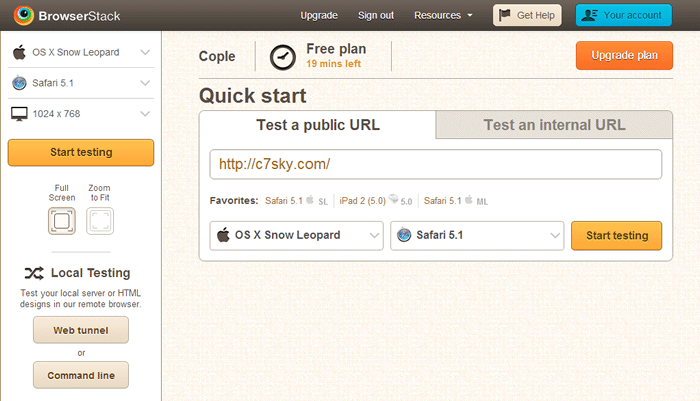Click the monitor resolution icon in sidebar
The width and height of the screenshot is (700, 401).
19,114
